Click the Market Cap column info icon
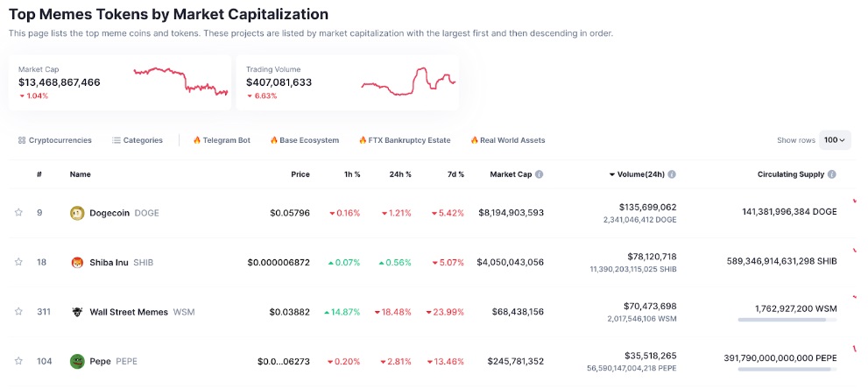The height and width of the screenshot is (389, 868). (540, 174)
